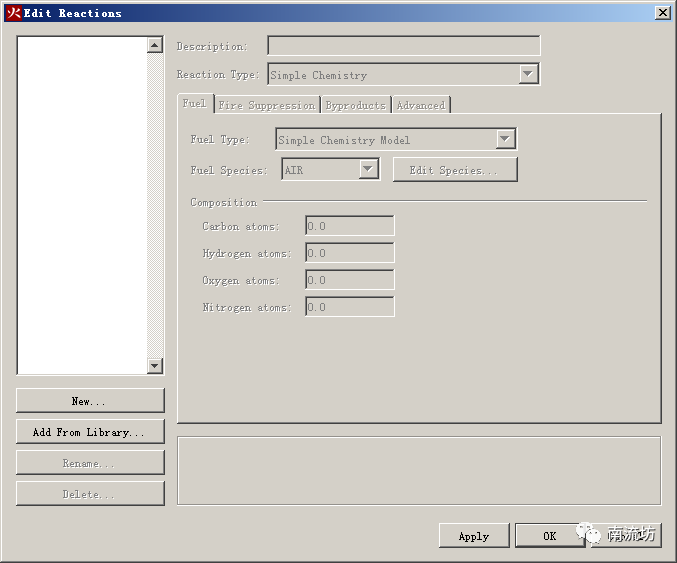
Task: Click the Carbon atoms field
Action: click(350, 226)
